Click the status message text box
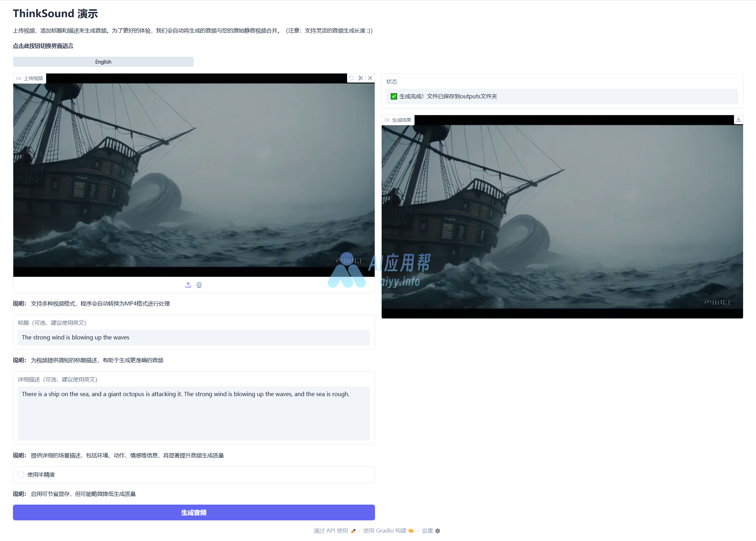This screenshot has width=756, height=541. [562, 96]
